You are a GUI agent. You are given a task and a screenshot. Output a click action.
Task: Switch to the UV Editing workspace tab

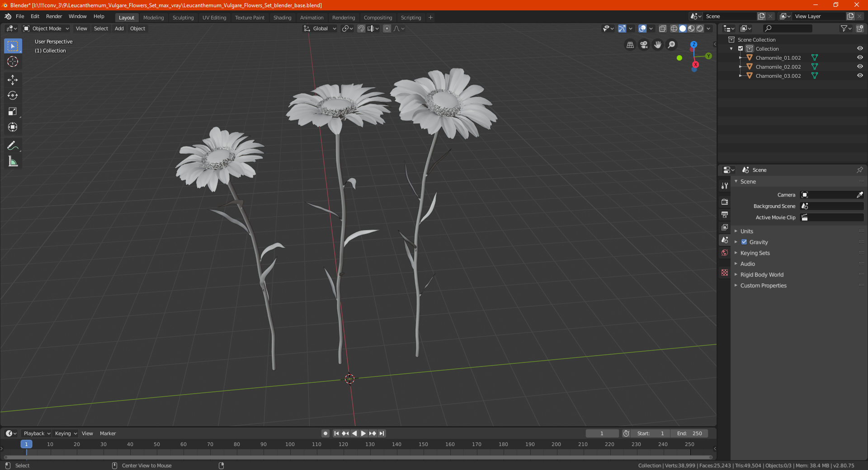pos(214,18)
